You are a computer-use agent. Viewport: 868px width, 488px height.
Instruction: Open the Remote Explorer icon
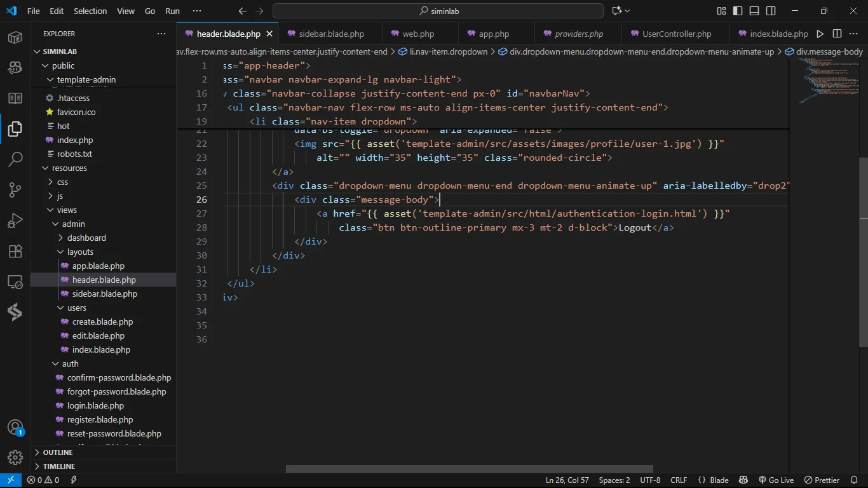pyautogui.click(x=15, y=281)
